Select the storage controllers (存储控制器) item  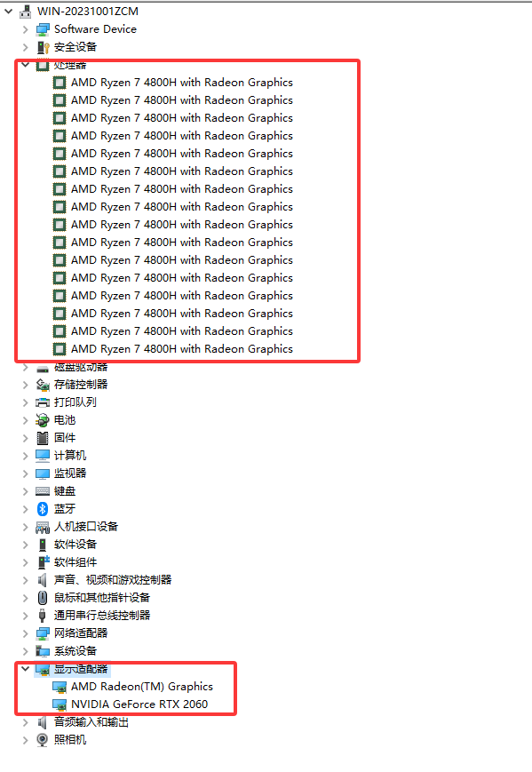pyautogui.click(x=81, y=385)
